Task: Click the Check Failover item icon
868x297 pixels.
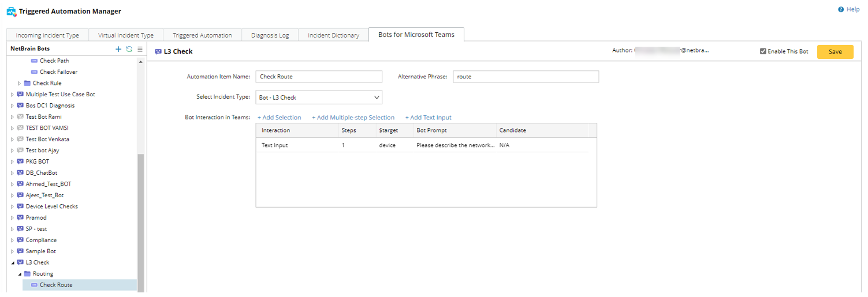Action: point(34,72)
